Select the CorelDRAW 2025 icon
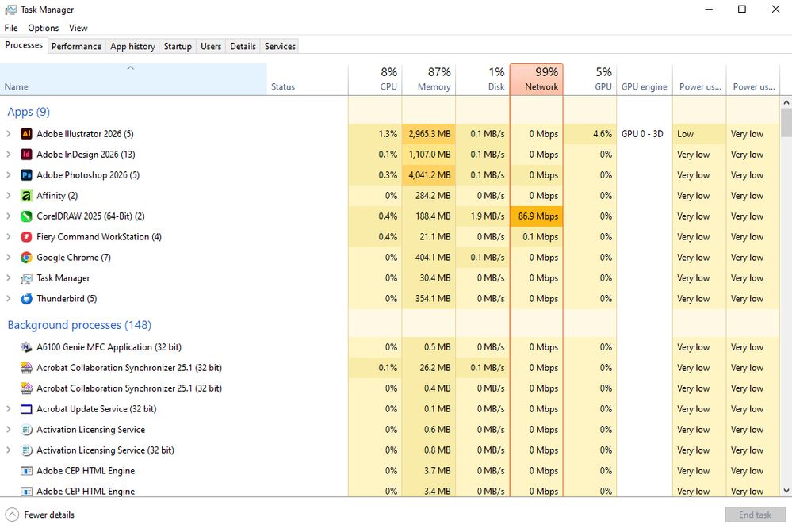The width and height of the screenshot is (792, 532). point(25,216)
